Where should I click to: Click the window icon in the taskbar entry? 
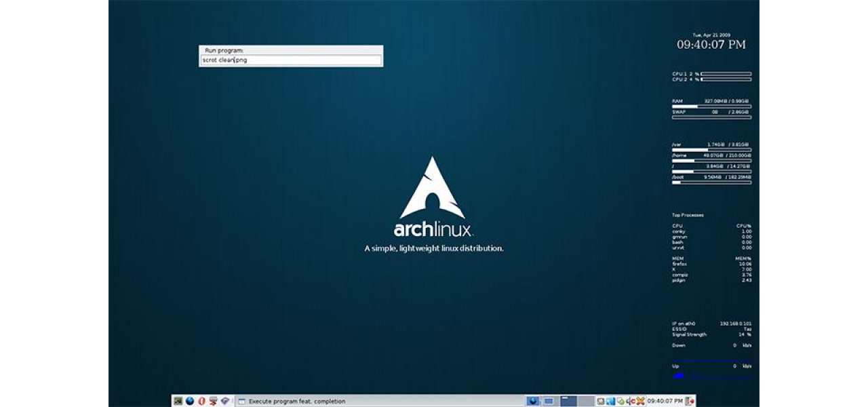[x=242, y=401]
